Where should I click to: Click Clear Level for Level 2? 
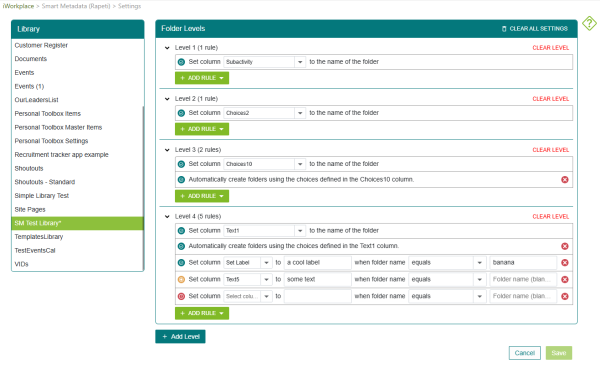point(551,99)
